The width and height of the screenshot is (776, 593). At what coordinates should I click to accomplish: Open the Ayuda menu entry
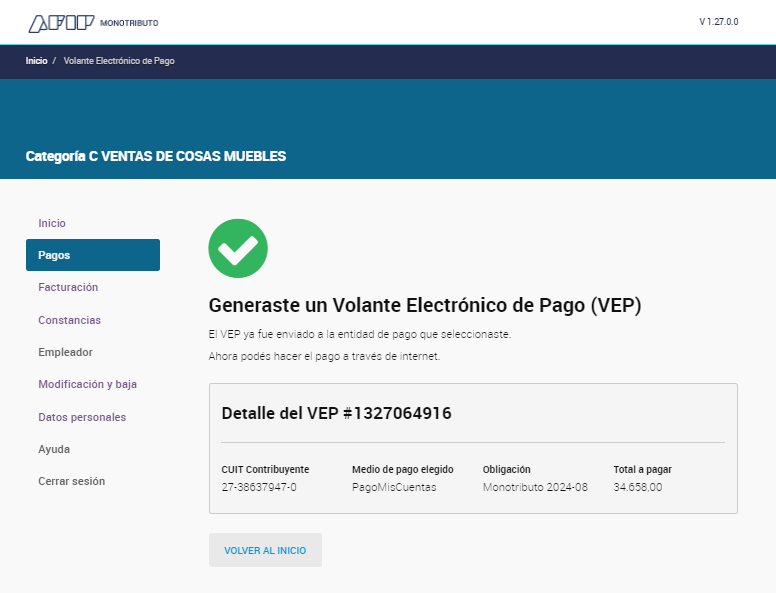tap(54, 449)
